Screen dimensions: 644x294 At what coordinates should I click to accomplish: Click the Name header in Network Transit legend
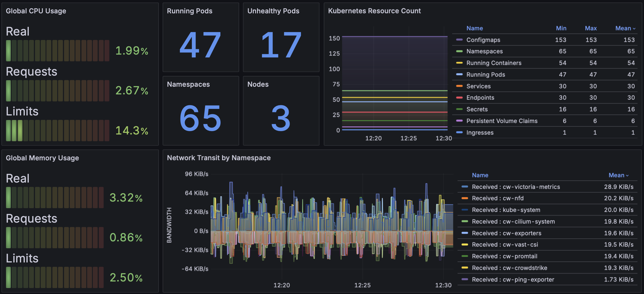coord(480,175)
